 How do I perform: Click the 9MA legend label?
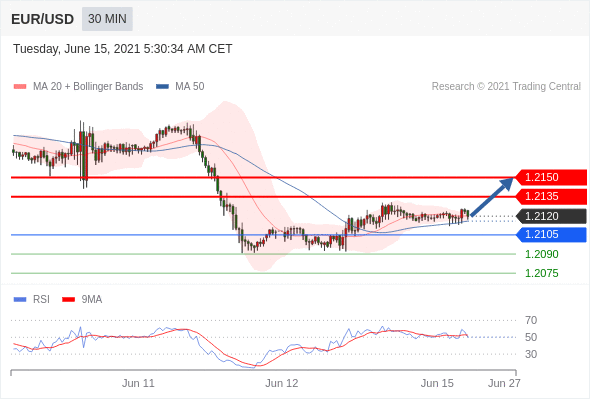92,300
